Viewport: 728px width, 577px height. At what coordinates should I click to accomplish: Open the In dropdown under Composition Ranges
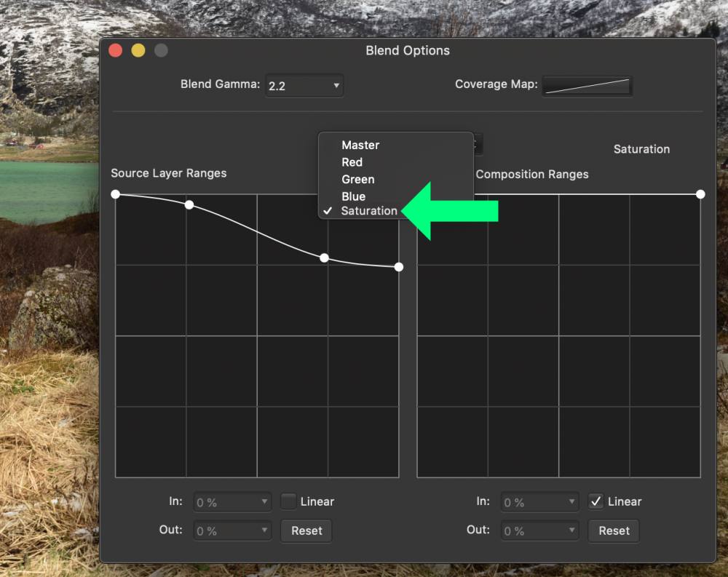539,502
